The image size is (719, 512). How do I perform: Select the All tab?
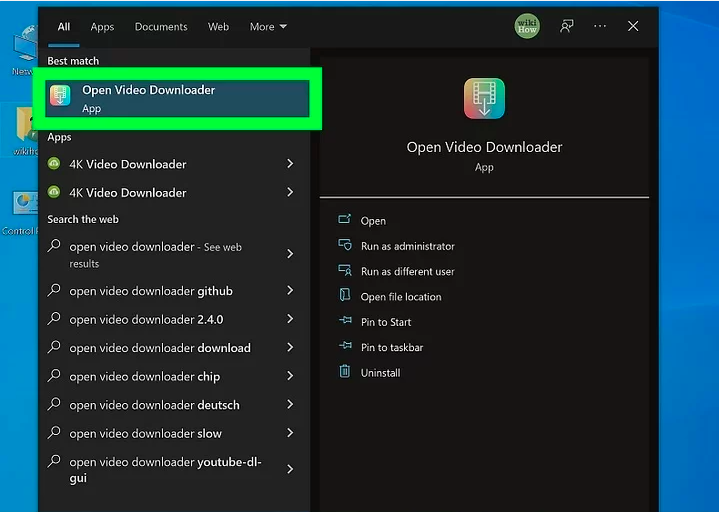[64, 27]
